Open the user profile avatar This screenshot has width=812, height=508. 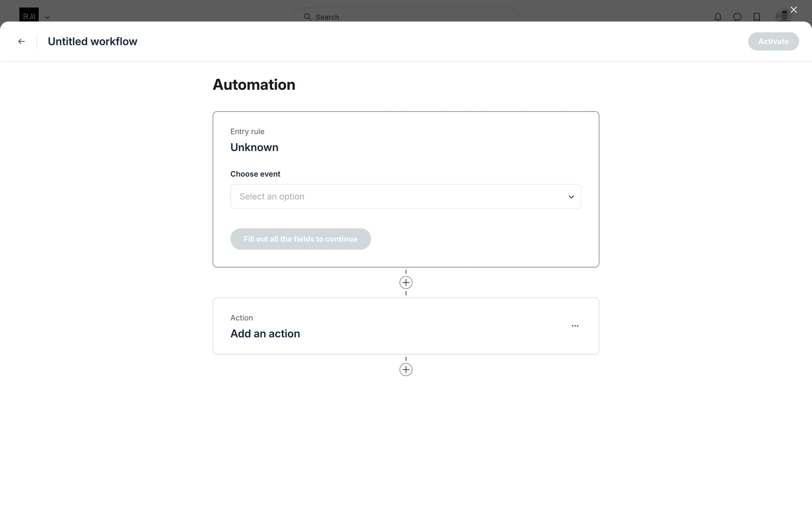click(783, 17)
